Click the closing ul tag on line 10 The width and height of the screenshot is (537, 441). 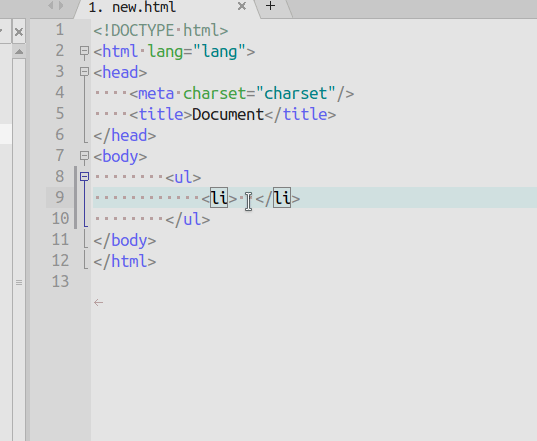188,219
